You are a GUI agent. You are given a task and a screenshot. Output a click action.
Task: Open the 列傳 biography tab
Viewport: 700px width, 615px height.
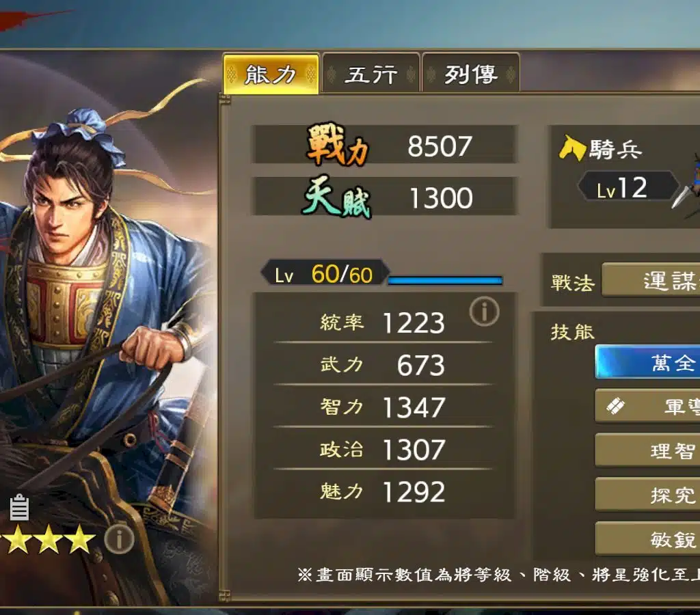[470, 74]
